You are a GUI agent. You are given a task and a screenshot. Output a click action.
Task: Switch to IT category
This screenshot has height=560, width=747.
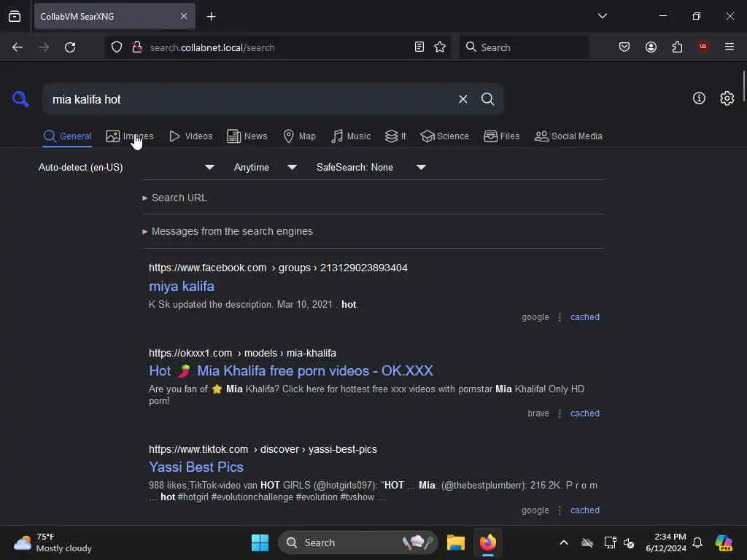(x=395, y=136)
